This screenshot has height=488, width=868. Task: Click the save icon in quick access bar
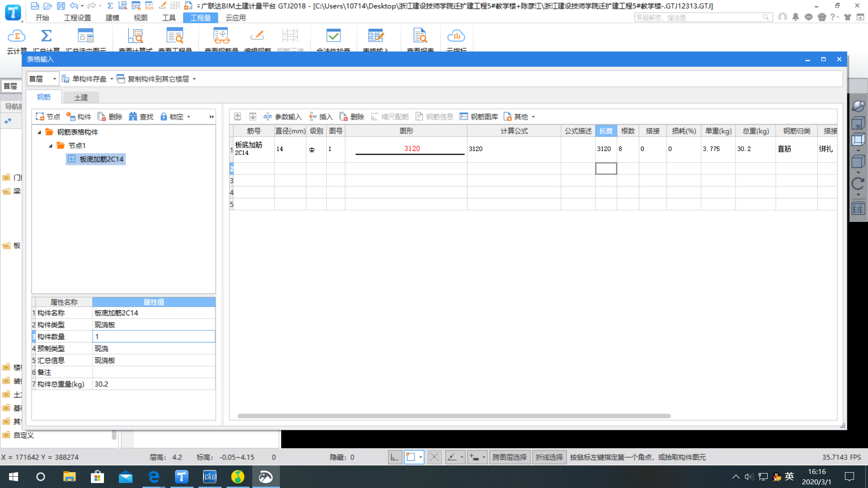click(61, 6)
